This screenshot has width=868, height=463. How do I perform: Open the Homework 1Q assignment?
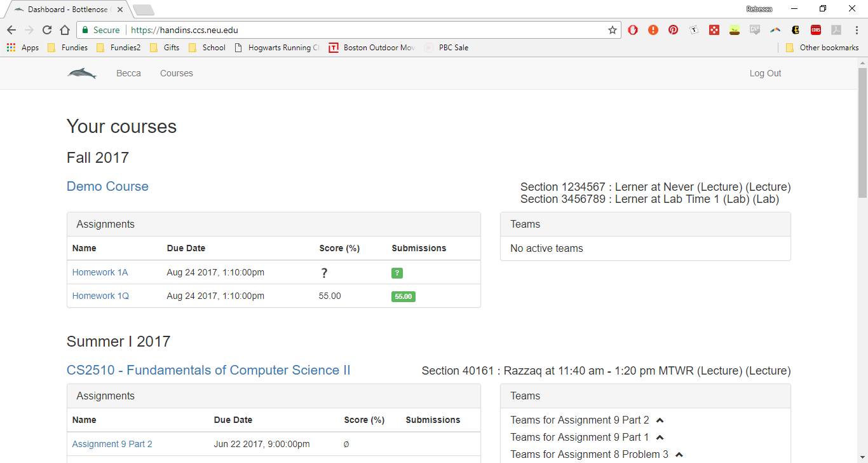(100, 296)
